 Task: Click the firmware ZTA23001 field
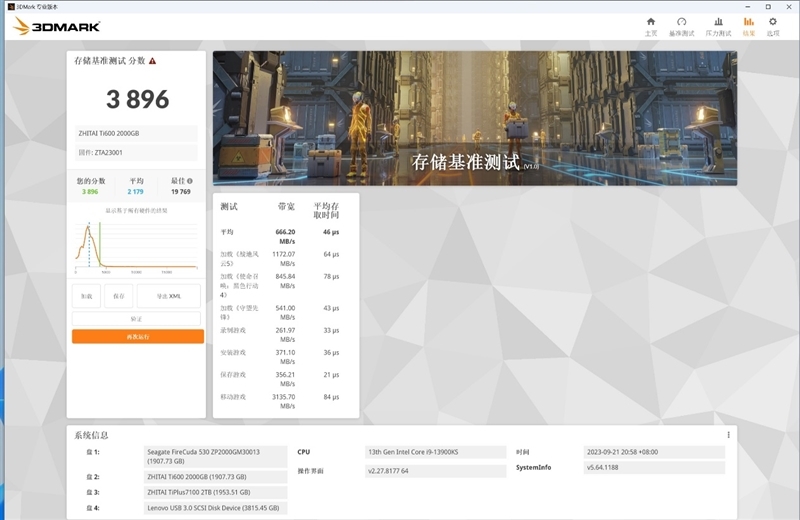click(136, 152)
